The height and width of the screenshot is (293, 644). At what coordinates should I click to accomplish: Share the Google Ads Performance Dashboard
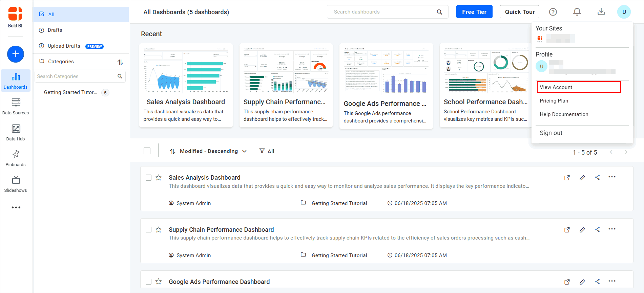597,281
